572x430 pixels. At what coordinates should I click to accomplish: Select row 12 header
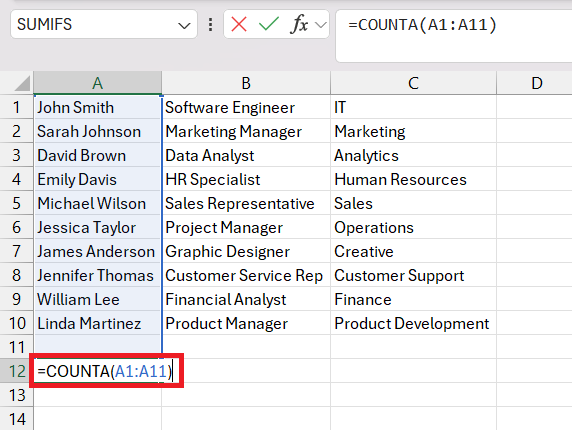point(16,371)
